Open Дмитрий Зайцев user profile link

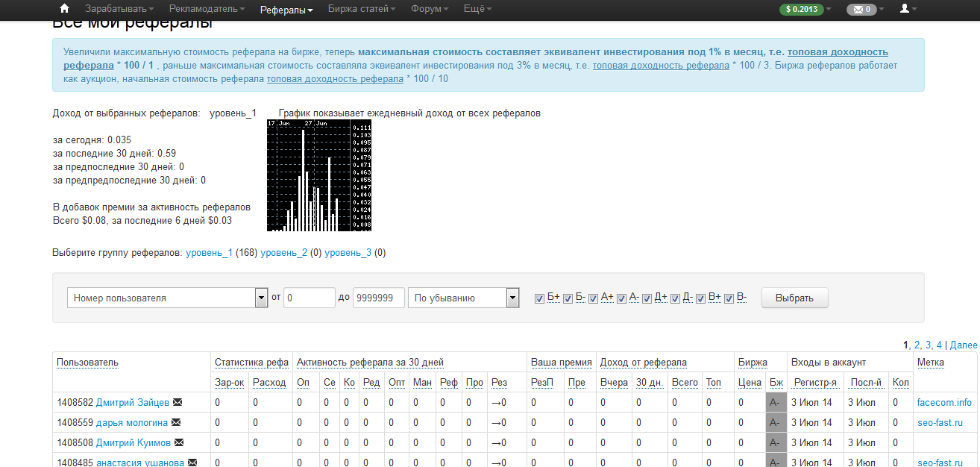tap(133, 403)
